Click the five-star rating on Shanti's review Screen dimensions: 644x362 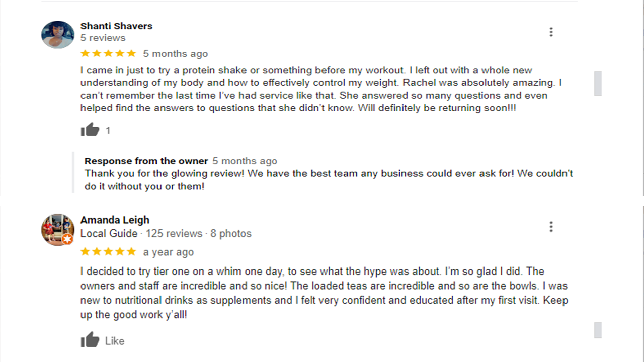(108, 53)
